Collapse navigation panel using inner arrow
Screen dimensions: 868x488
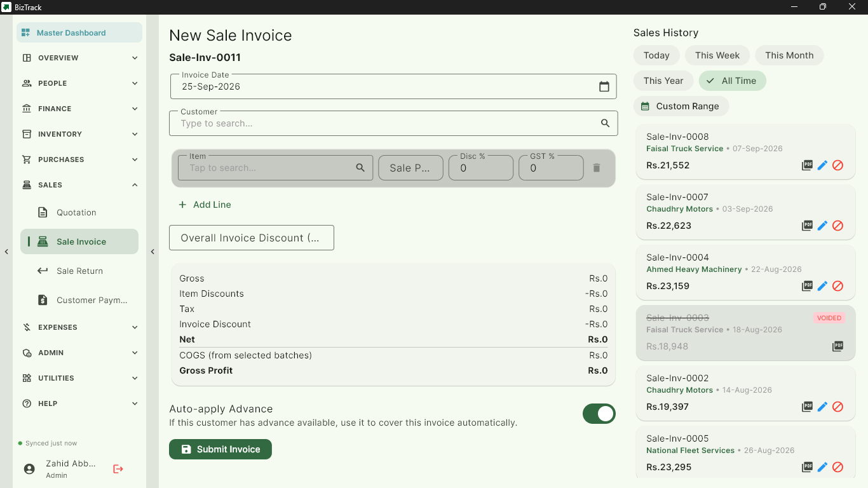(x=153, y=252)
